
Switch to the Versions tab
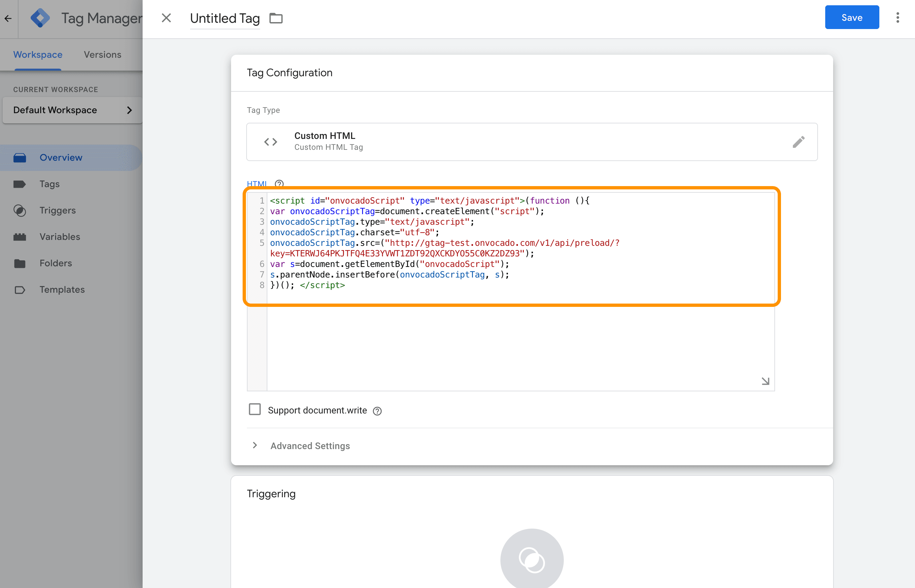click(102, 54)
